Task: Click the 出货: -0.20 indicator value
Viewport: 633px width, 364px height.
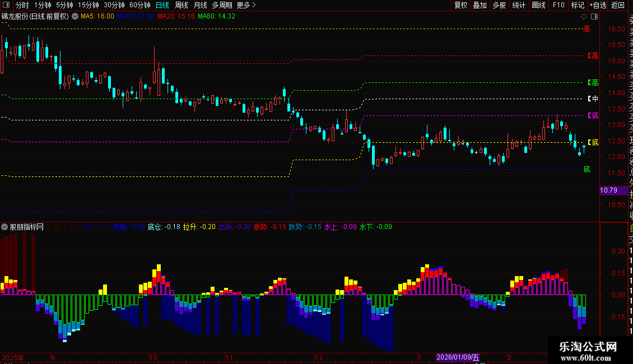Action: coord(235,227)
